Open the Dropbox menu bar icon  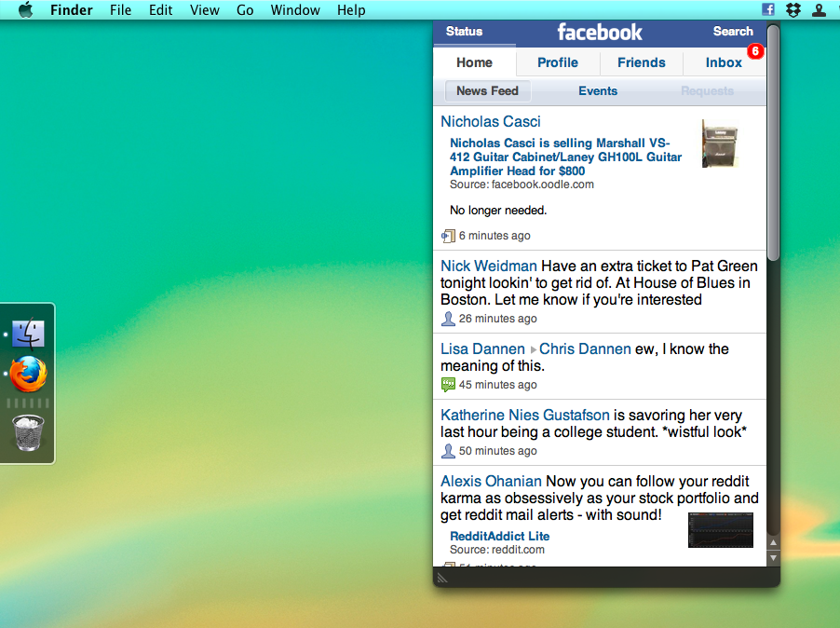793,9
